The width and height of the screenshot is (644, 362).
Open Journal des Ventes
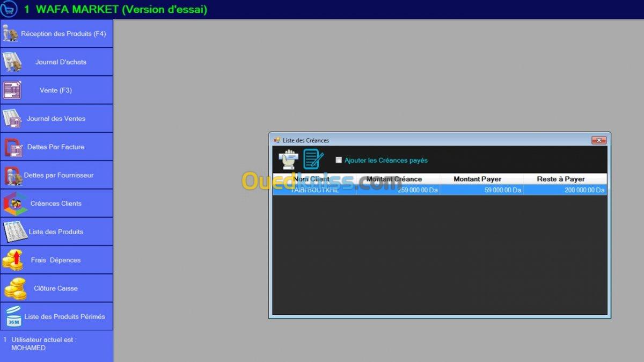click(x=56, y=119)
